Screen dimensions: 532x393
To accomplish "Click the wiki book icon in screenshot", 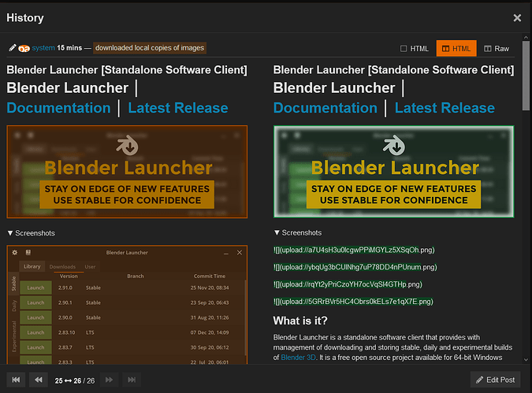I will [28, 252].
